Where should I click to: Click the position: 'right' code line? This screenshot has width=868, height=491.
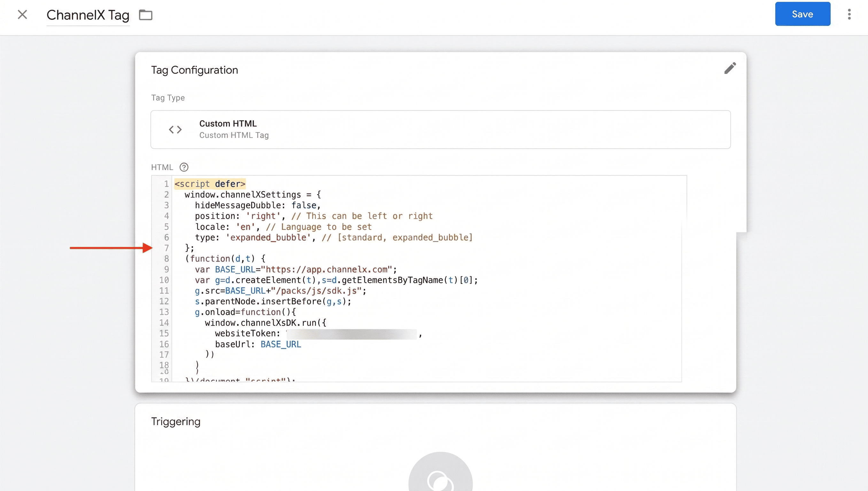314,216
